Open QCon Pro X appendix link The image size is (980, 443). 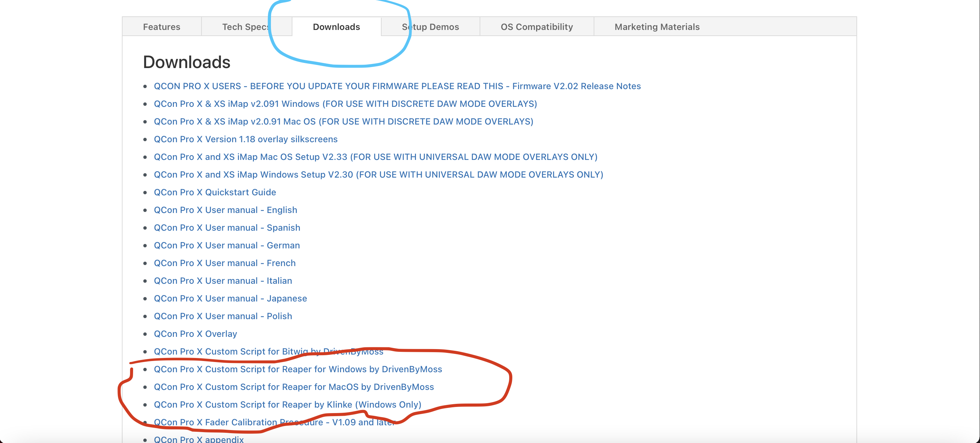click(198, 439)
